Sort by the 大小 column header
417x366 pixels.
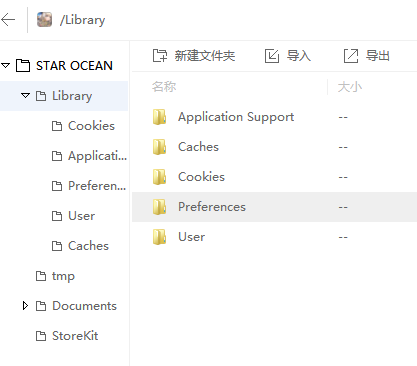(350, 87)
